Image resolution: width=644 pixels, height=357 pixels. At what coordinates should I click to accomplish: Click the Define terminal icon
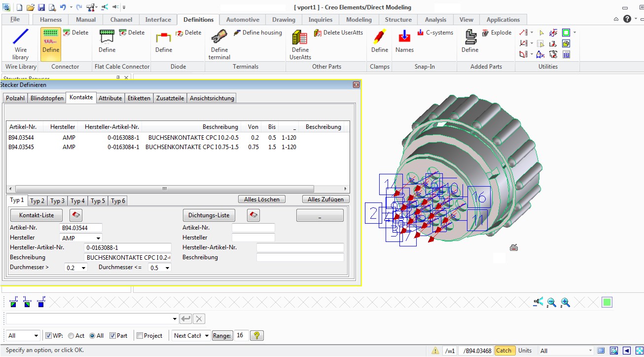click(219, 43)
